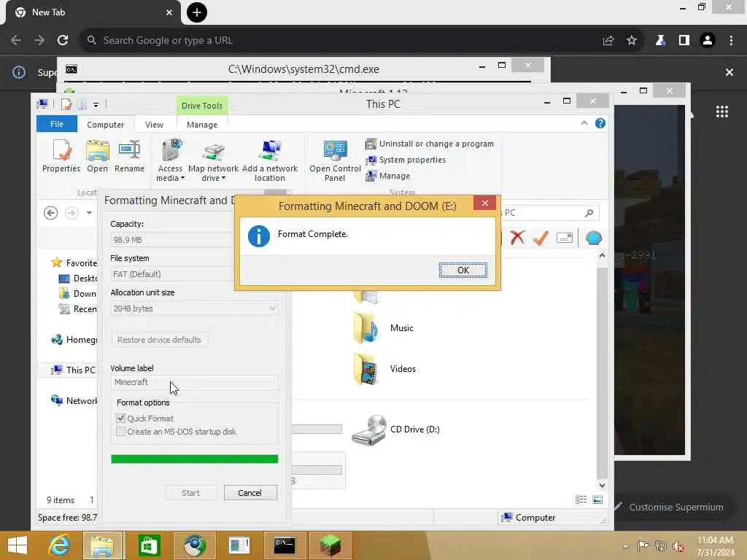Click System properties in the ribbon
747x560 pixels.
tap(406, 160)
